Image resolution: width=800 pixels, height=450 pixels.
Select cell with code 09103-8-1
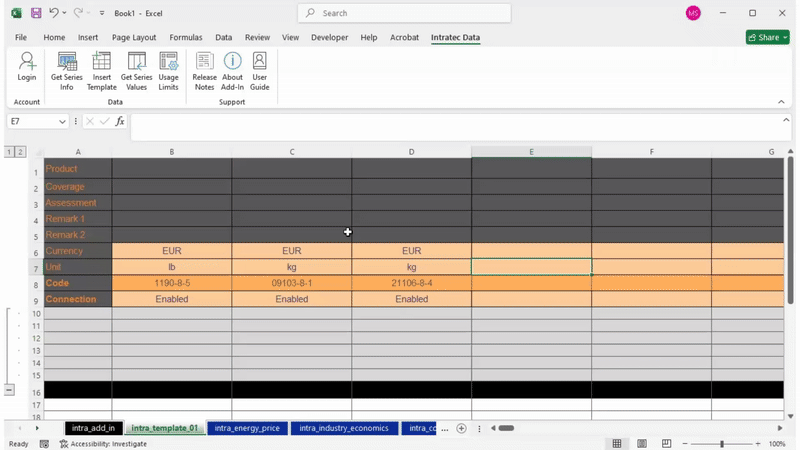tap(292, 283)
